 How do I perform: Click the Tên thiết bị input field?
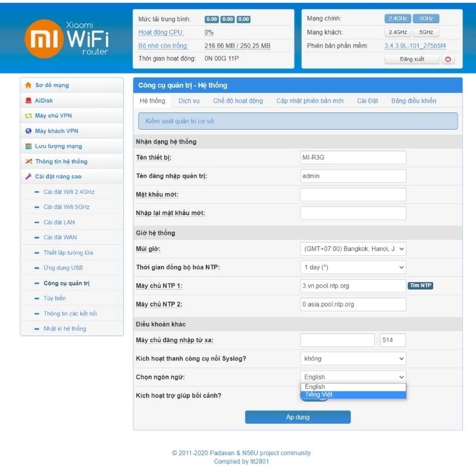pyautogui.click(x=353, y=158)
